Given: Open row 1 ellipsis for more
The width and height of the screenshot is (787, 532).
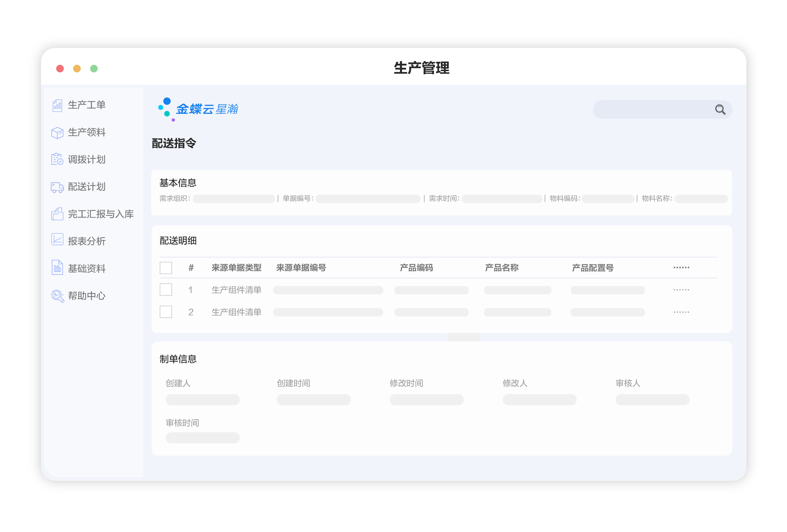Looking at the screenshot, I should (x=681, y=290).
